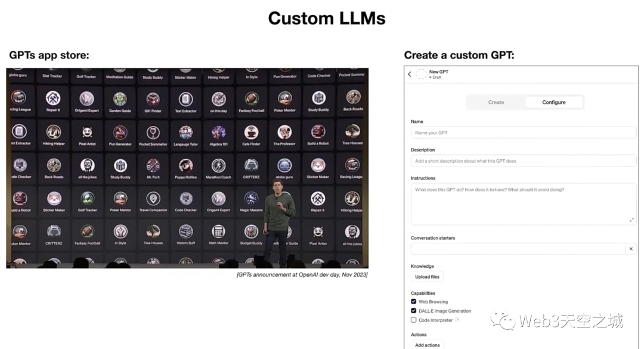The image size is (644, 349).
Task: Open the Pocket Sommelier wine glass icon
Action: (153, 132)
